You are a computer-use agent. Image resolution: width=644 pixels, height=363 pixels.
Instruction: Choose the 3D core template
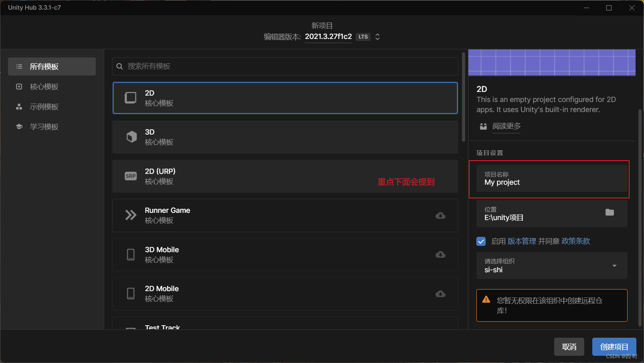click(x=285, y=137)
